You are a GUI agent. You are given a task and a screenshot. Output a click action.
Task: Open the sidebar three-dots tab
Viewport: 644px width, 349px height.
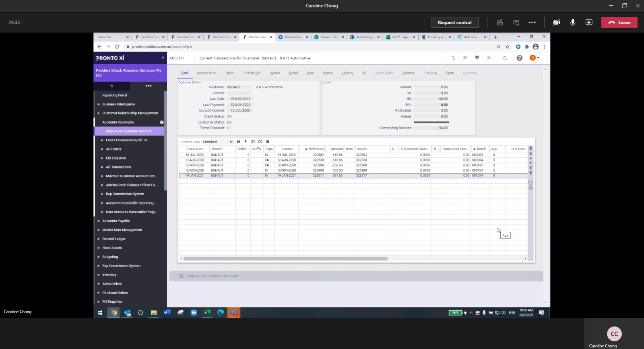pos(149,86)
